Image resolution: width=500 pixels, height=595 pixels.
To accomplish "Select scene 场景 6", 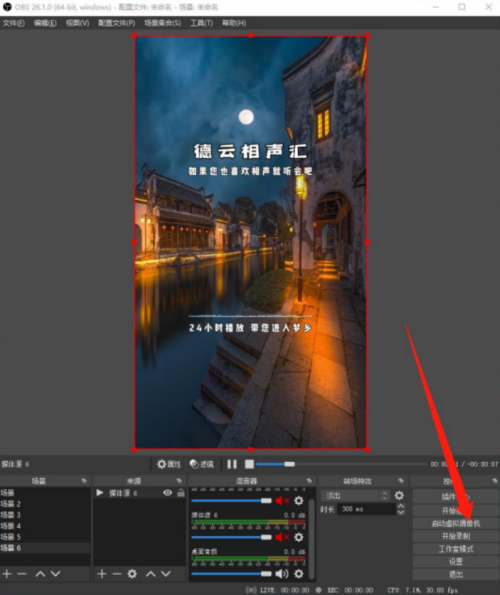I will (45, 548).
